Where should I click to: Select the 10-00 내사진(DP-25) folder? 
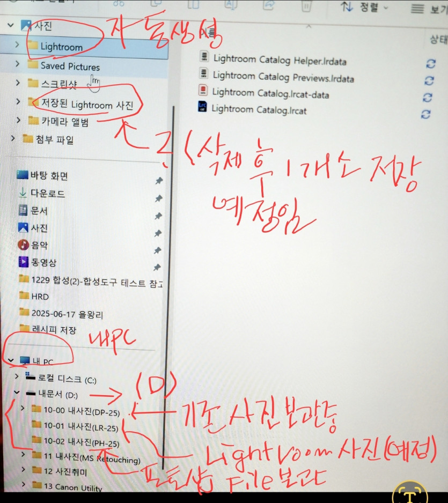click(82, 411)
